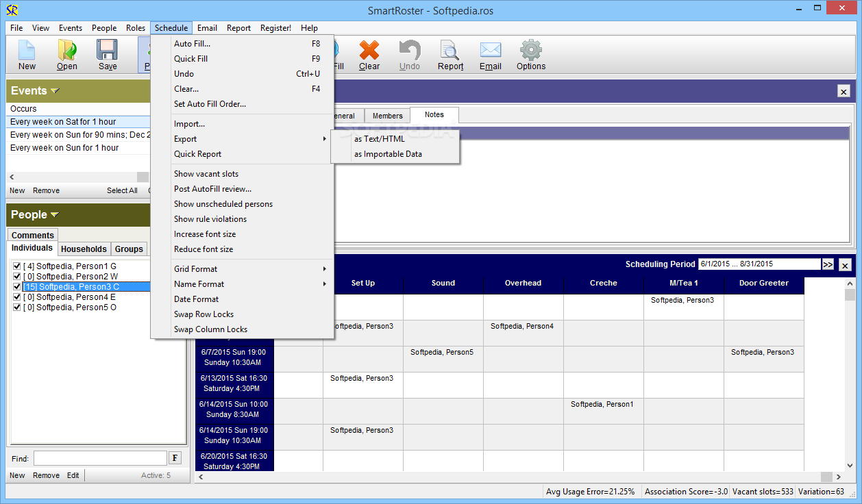The height and width of the screenshot is (504, 862).
Task: Click the F button beside Find field
Action: pyautogui.click(x=175, y=458)
